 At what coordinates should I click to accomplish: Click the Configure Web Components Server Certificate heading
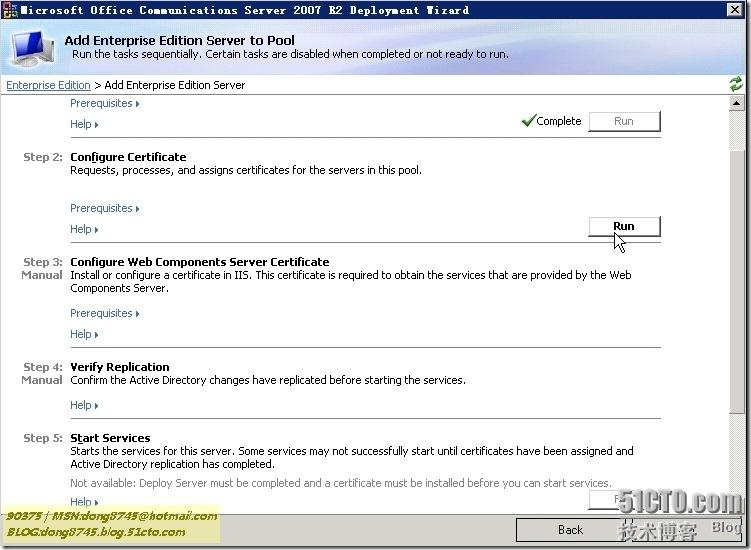point(200,262)
